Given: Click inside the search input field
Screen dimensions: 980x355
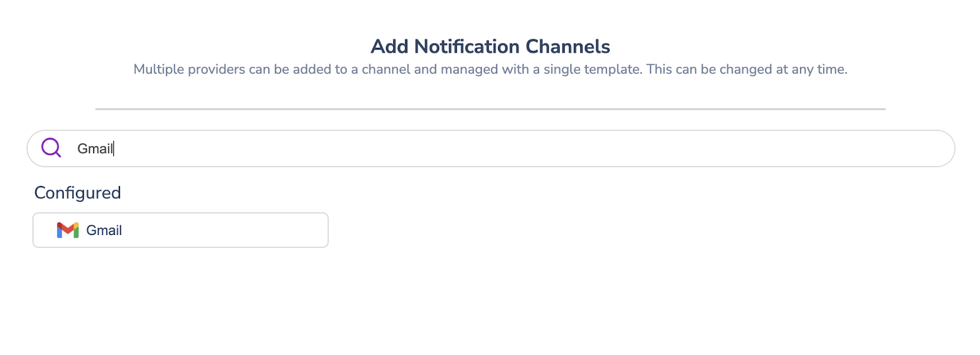Looking at the screenshot, I should click(x=245, y=148).
